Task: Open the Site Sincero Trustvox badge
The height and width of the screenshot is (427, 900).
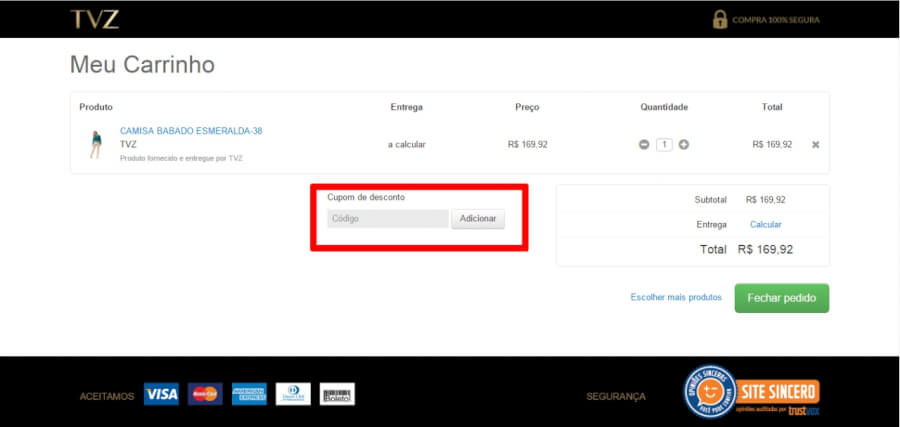Action: pyautogui.click(x=751, y=391)
